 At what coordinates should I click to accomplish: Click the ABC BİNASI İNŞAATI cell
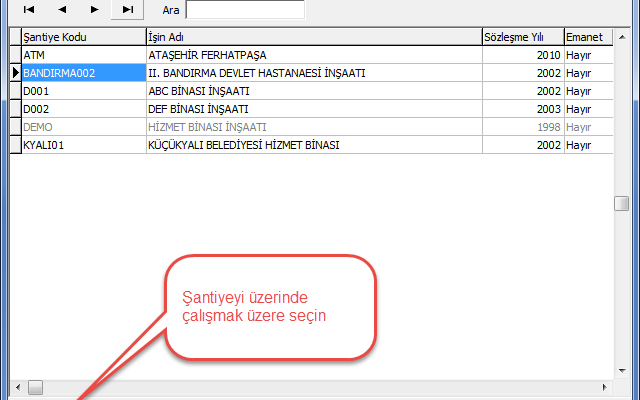(x=312, y=91)
